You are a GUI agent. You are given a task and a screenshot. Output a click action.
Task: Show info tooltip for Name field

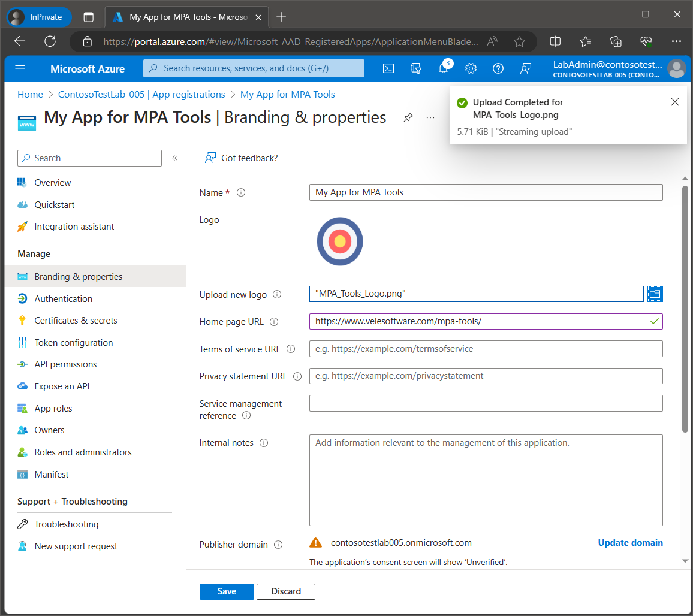241,193
